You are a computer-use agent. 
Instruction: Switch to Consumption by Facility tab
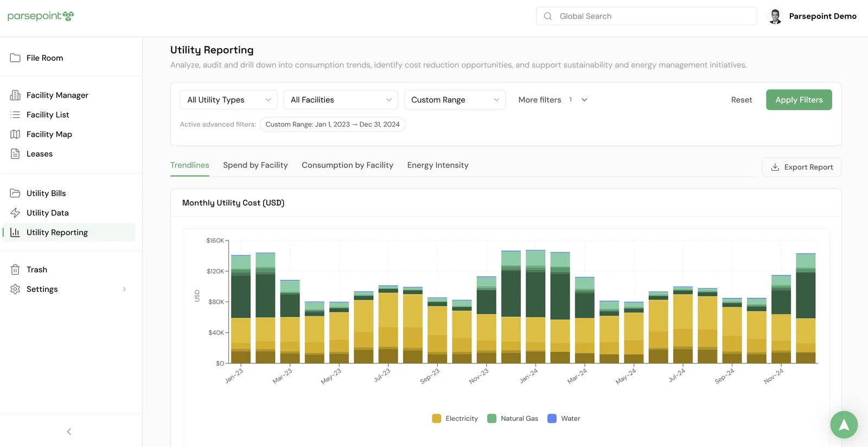pyautogui.click(x=347, y=165)
